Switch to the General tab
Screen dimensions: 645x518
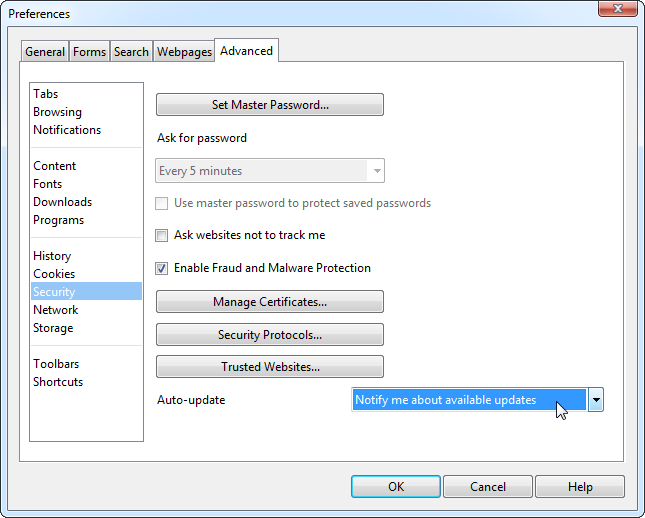click(45, 52)
